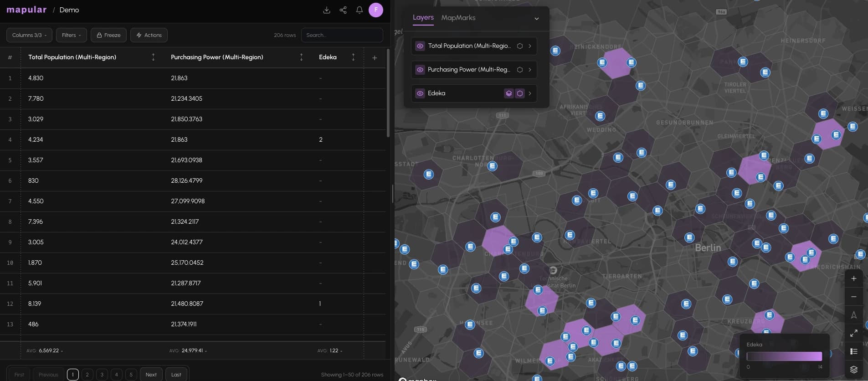The width and height of the screenshot is (868, 381).
Task: Sort by Edeka column arrows
Action: [x=353, y=57]
